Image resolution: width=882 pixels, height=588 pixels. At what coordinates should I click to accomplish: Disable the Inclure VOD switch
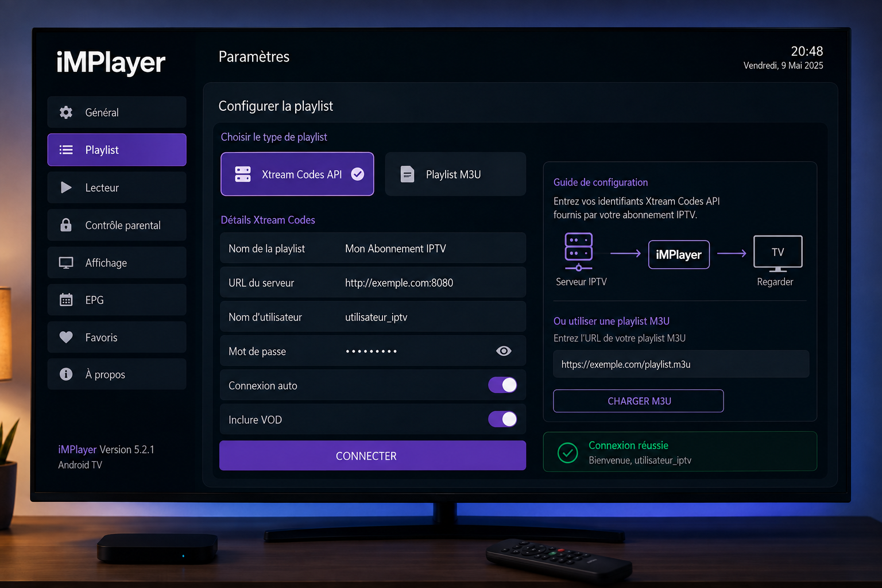tap(502, 419)
